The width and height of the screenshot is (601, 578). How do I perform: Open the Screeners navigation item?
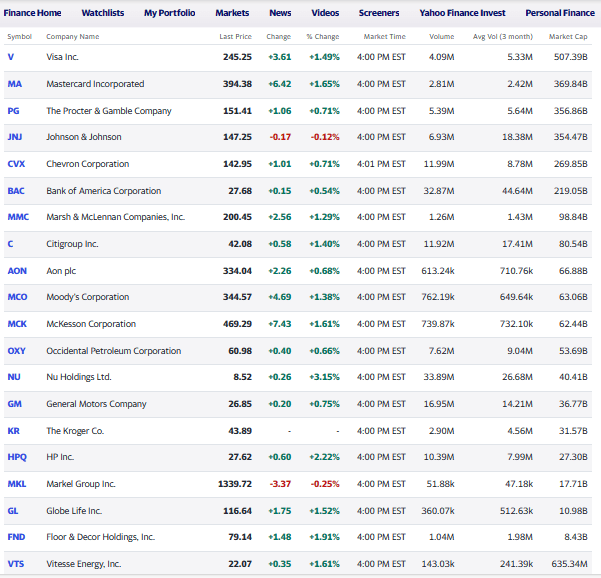coord(379,13)
